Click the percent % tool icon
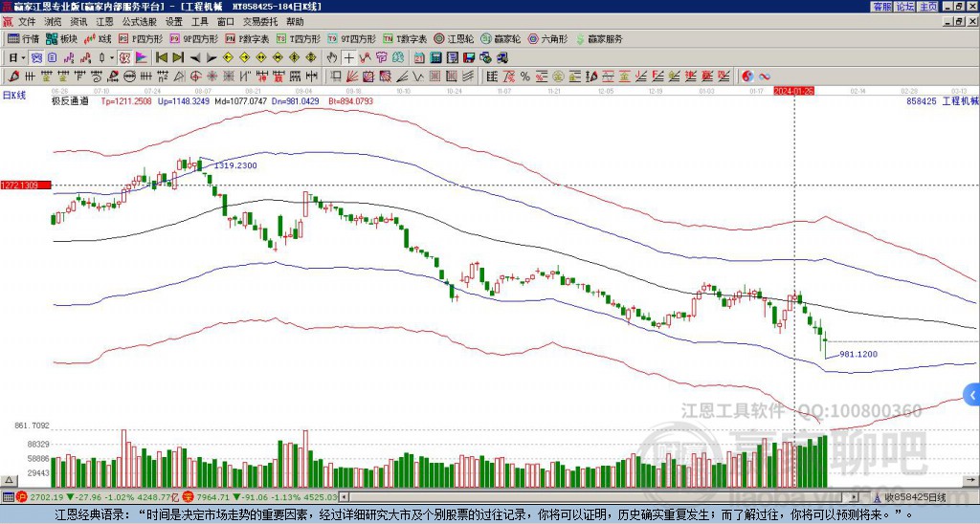Screen dimensions: 980x524 pos(525,76)
